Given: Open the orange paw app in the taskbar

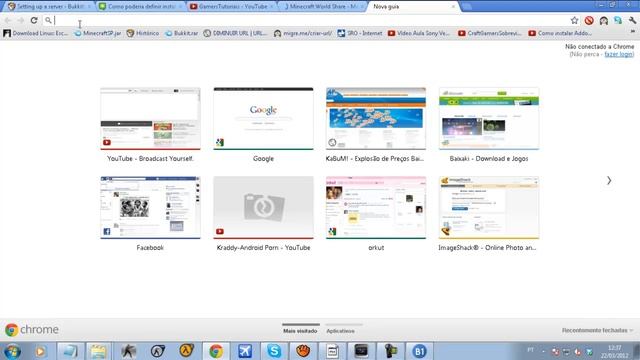Looking at the screenshot, I should [x=303, y=351].
